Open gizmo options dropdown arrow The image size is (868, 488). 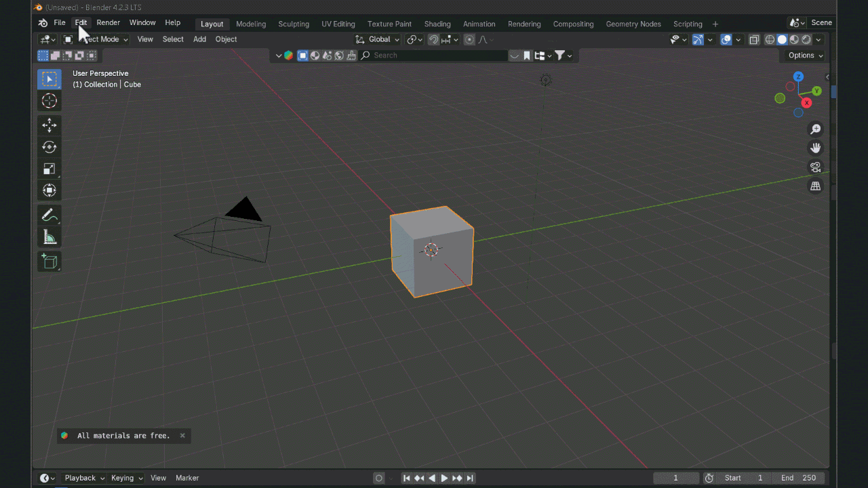click(x=710, y=39)
